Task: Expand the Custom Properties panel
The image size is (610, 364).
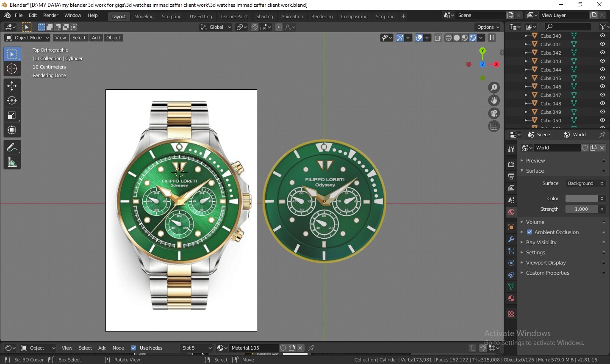Action: tap(547, 273)
